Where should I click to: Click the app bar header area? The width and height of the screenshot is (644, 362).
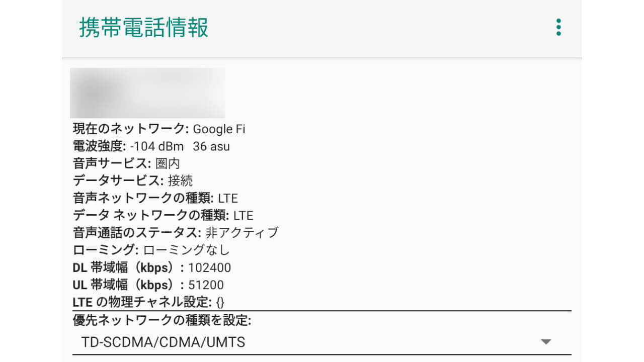click(352, 28)
